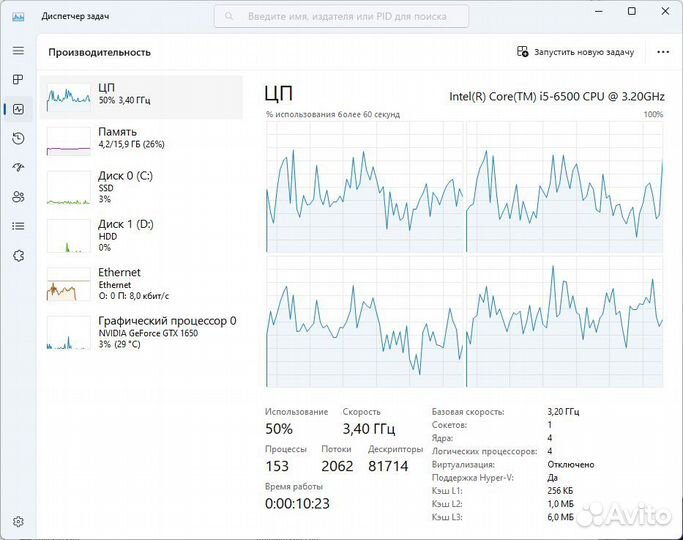The image size is (683, 540).
Task: Open the Ethernet performance entry
Action: [143, 283]
